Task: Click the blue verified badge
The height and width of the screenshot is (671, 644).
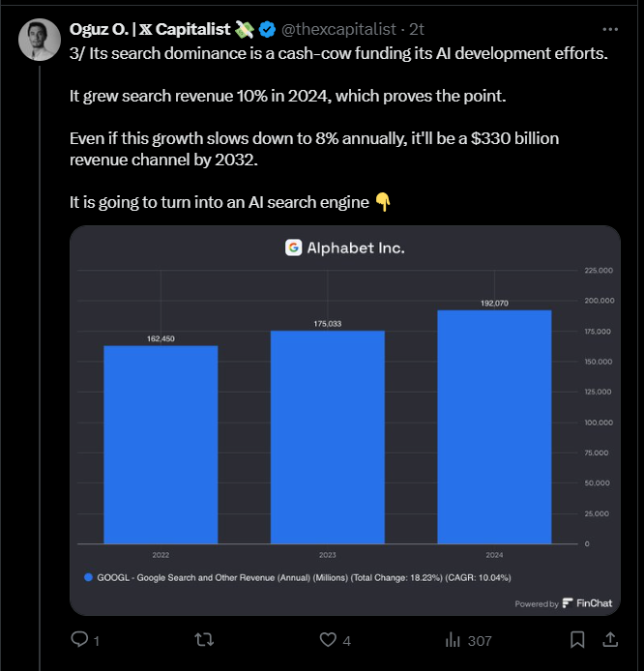Action: (268, 30)
